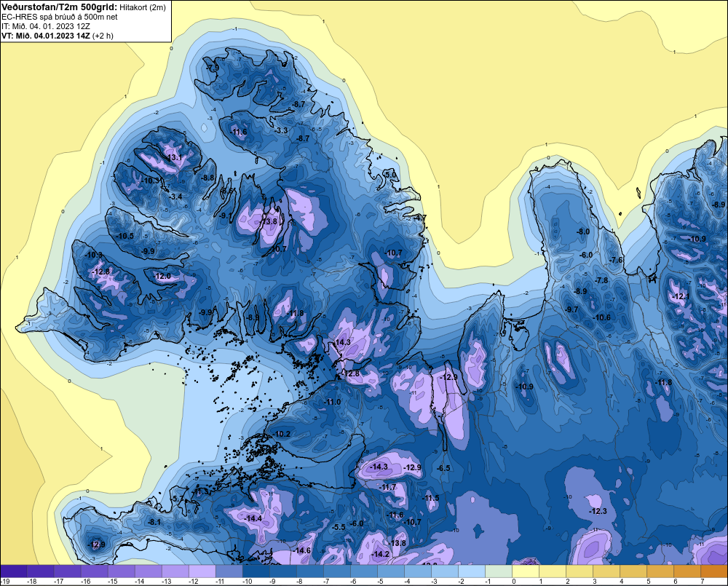Click the -12.3 temperature value on the map
Viewport: 728px width, 586px height.
pos(598,511)
